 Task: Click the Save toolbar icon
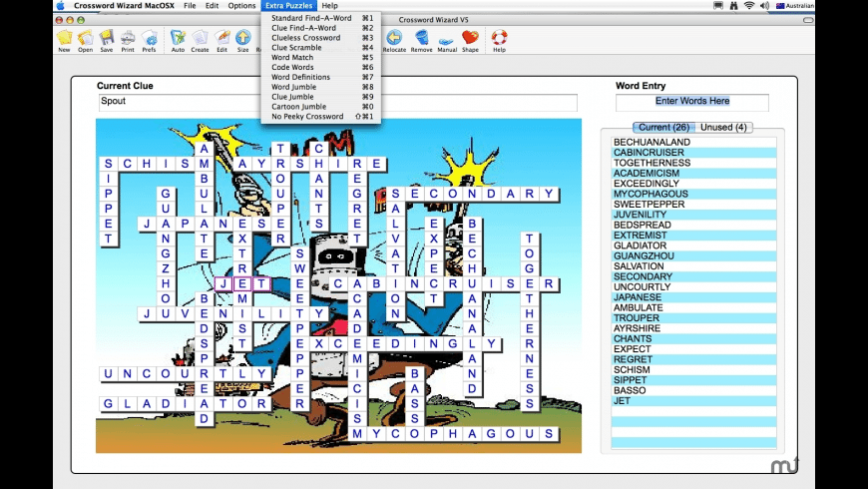[x=107, y=41]
